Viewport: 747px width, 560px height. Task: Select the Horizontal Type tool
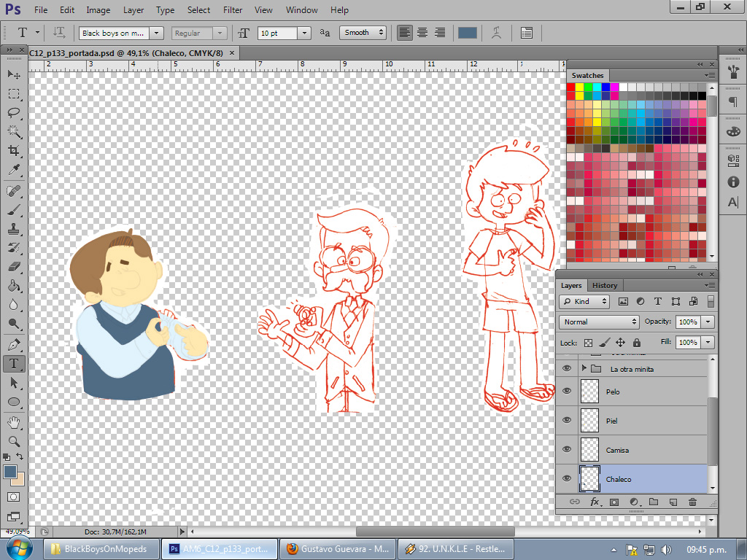click(x=14, y=364)
